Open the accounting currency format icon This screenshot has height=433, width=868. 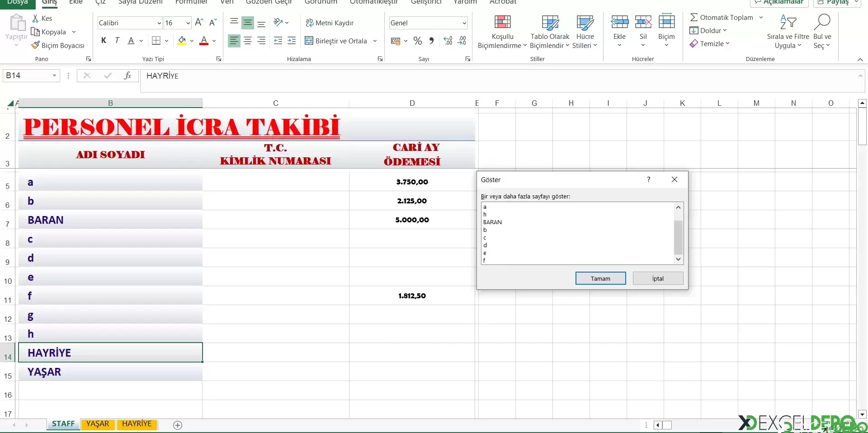pyautogui.click(x=396, y=41)
